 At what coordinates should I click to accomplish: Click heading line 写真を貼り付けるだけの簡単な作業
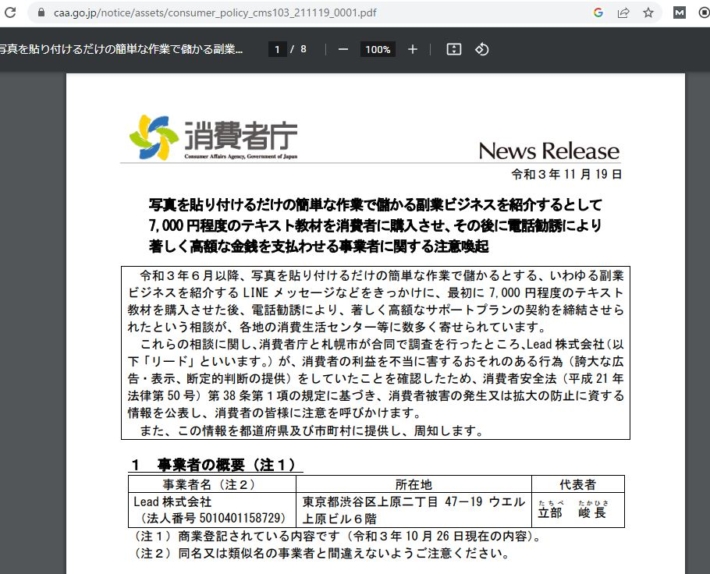[375, 205]
